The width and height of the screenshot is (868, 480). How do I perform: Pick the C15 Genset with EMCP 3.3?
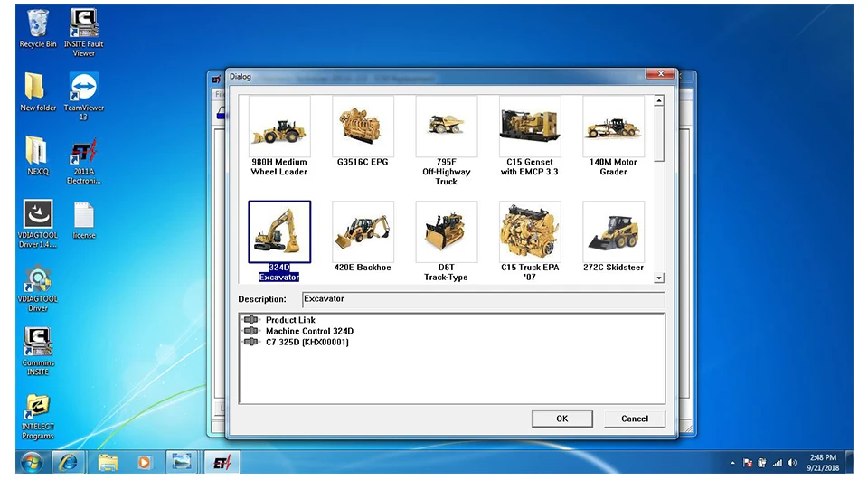531,127
